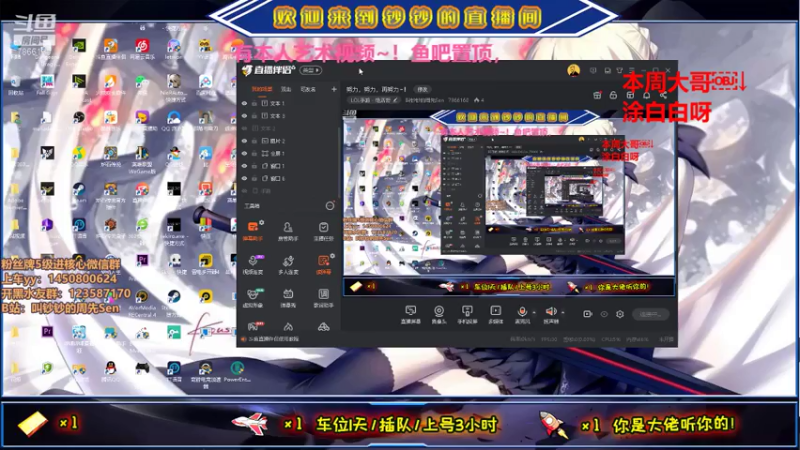This screenshot has width=800, height=450.
Task: Open the 弹幕助手 danmaku assistant tool
Action: [x=253, y=231]
